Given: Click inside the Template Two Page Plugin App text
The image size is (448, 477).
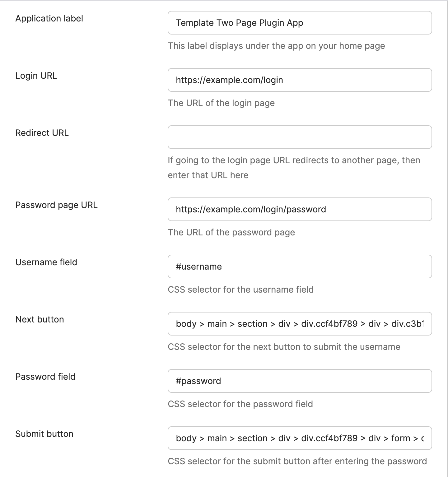Looking at the screenshot, I should click(x=240, y=23).
